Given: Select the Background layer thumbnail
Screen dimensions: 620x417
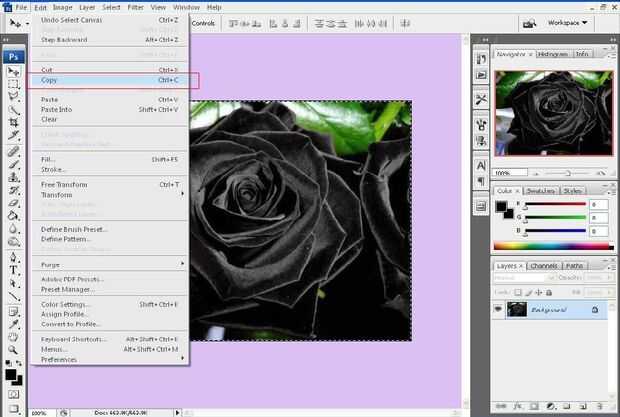Looking at the screenshot, I should click(x=516, y=309).
